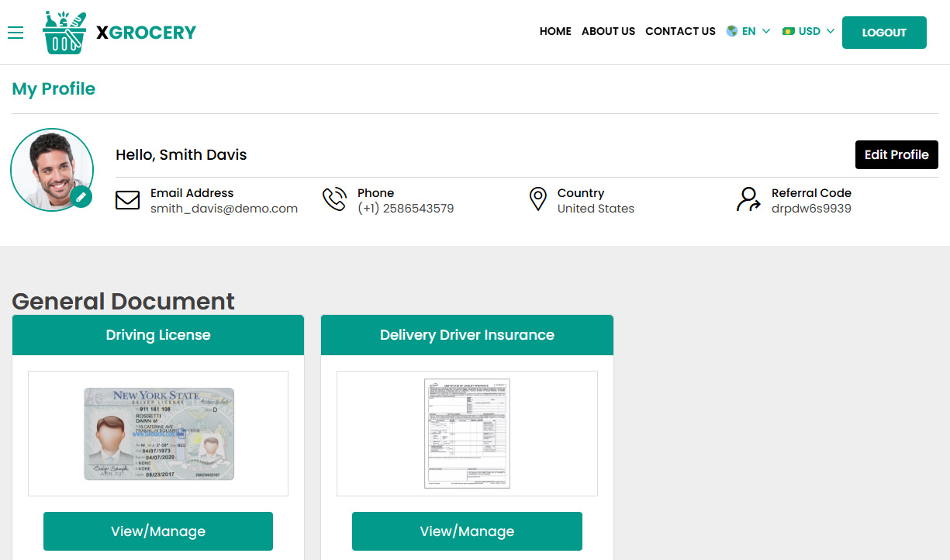
Task: Open the language chevron arrow
Action: click(767, 32)
